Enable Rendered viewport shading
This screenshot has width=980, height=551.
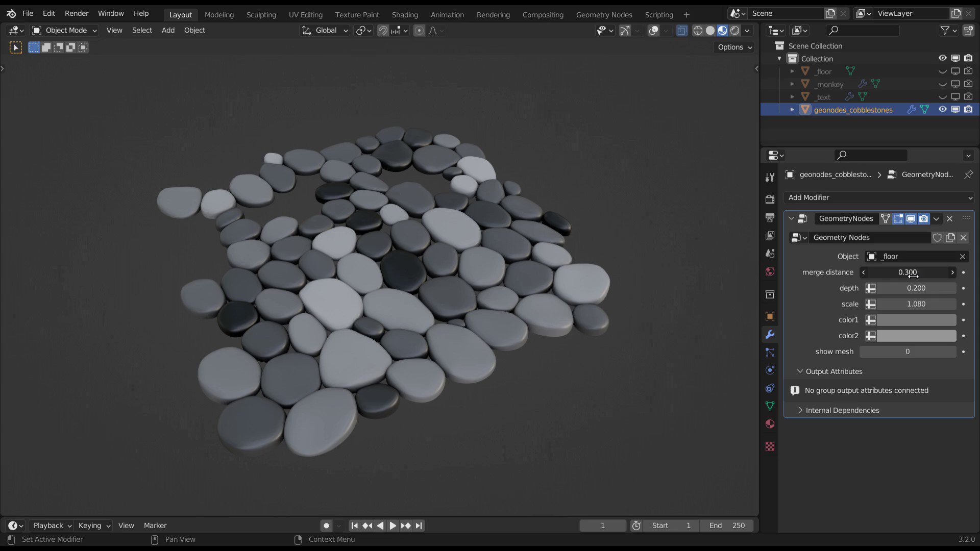734,31
